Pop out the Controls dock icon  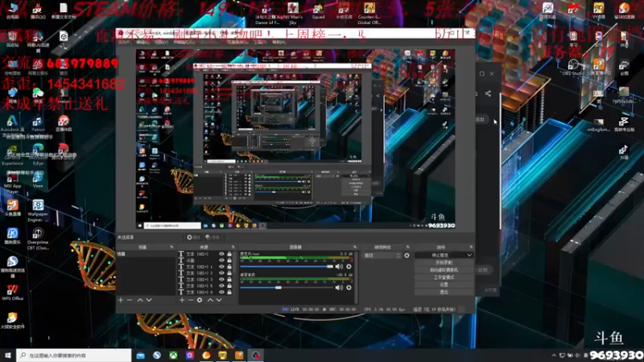point(471,247)
